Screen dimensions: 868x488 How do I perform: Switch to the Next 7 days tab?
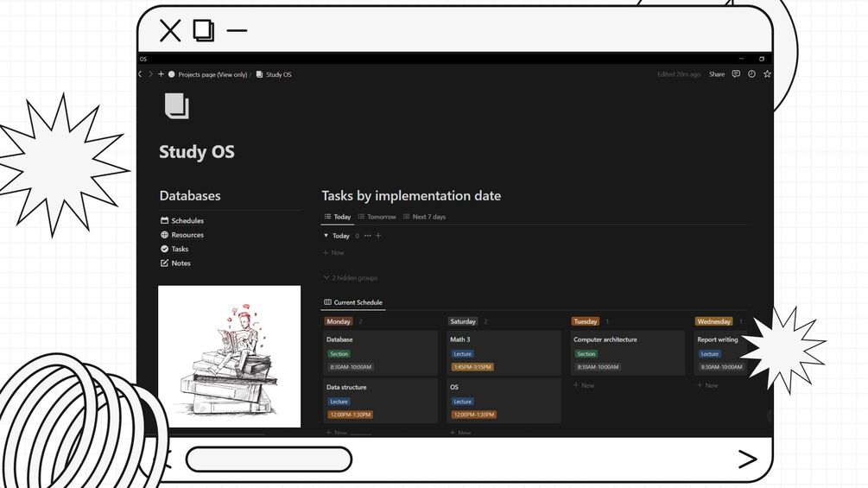[425, 217]
